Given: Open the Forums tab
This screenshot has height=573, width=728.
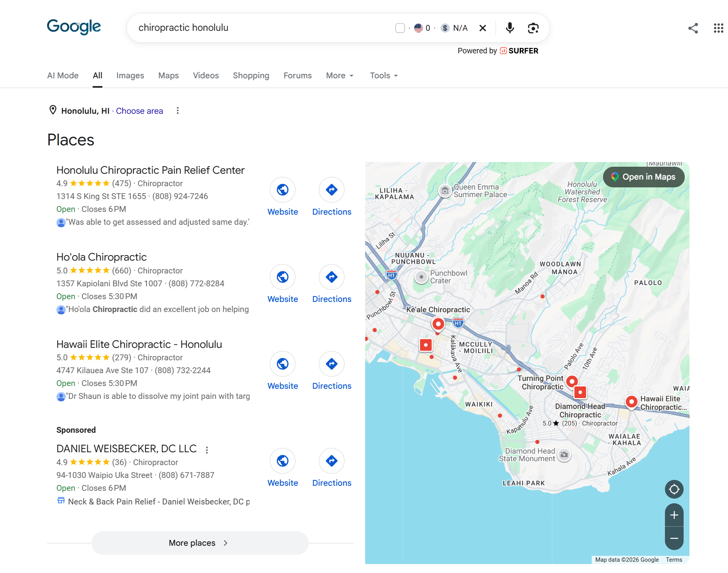Looking at the screenshot, I should (297, 76).
